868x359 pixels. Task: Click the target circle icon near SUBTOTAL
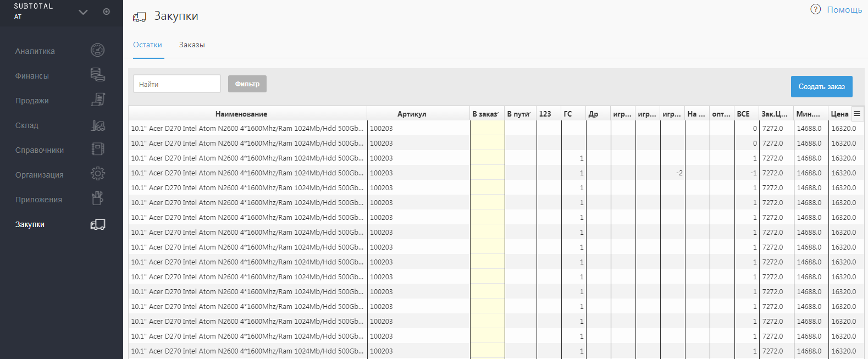[107, 12]
